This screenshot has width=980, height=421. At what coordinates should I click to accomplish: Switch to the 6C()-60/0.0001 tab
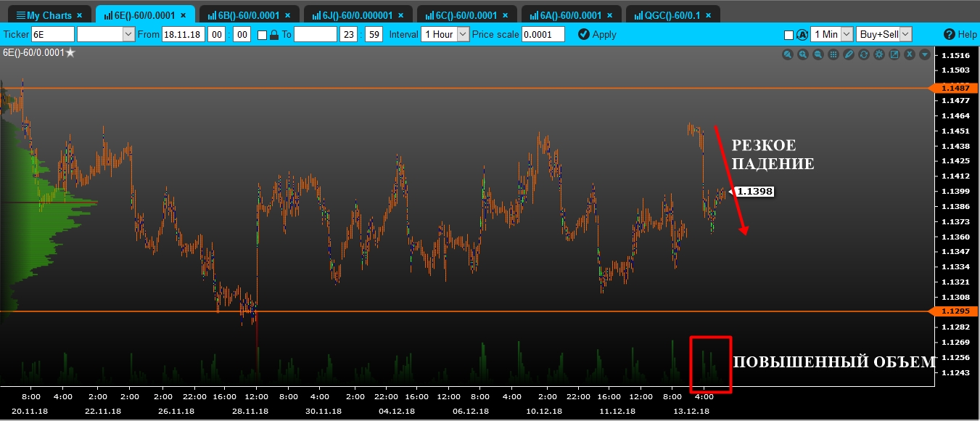tap(467, 15)
